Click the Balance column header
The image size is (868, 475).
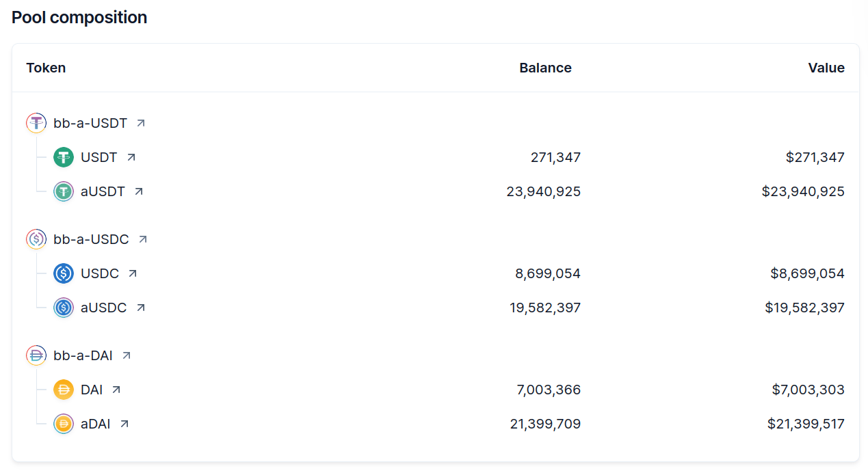pos(545,68)
